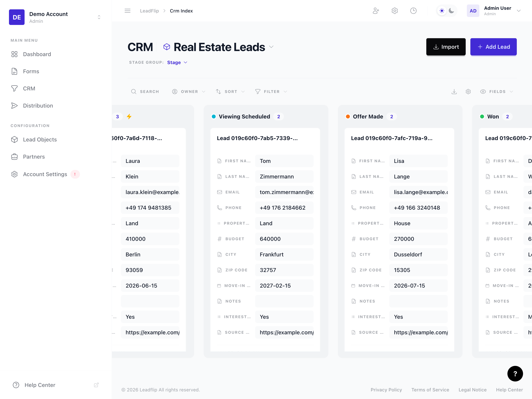The width and height of the screenshot is (532, 399).
Task: Toggle field visibility via the Fields eye icon
Action: click(x=483, y=92)
